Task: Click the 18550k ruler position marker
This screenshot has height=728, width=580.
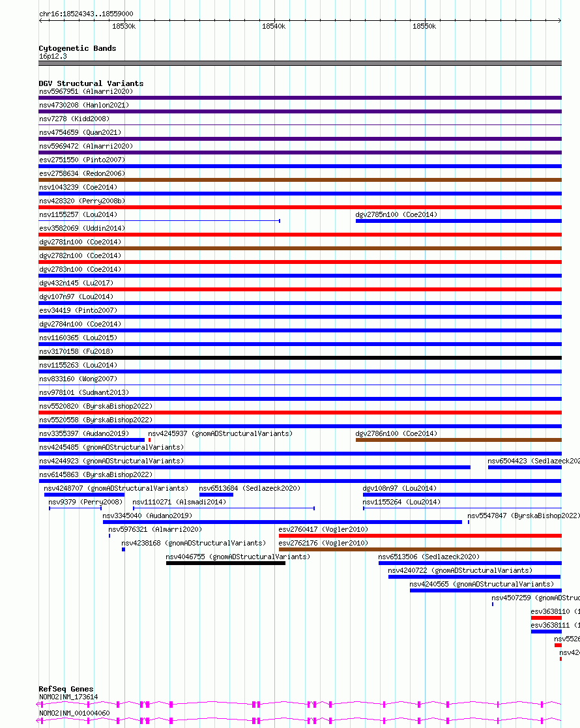Action: pyautogui.click(x=424, y=27)
